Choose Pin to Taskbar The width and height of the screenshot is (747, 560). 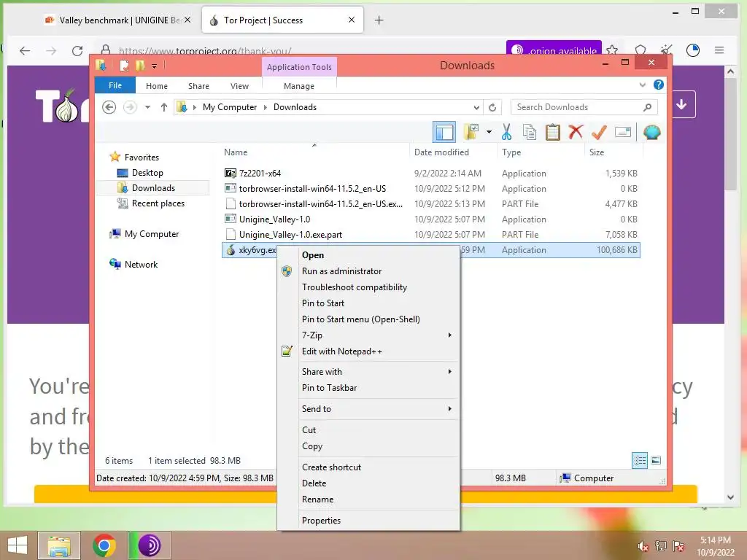click(x=329, y=388)
